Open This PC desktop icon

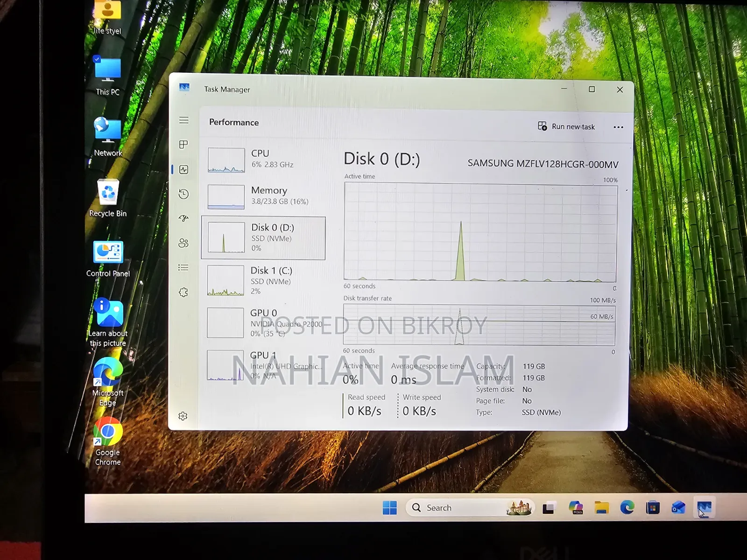[x=108, y=77]
